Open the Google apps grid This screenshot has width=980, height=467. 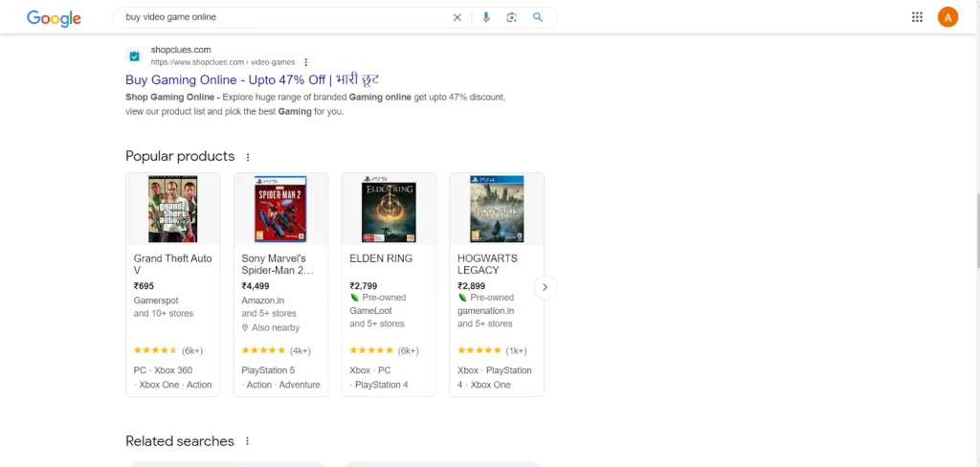click(x=917, y=17)
